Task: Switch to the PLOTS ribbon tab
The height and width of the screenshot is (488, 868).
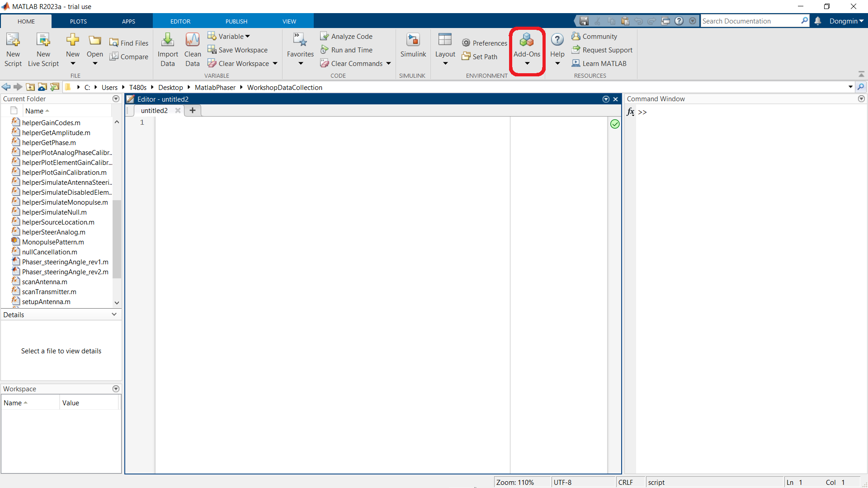Action: (x=78, y=21)
